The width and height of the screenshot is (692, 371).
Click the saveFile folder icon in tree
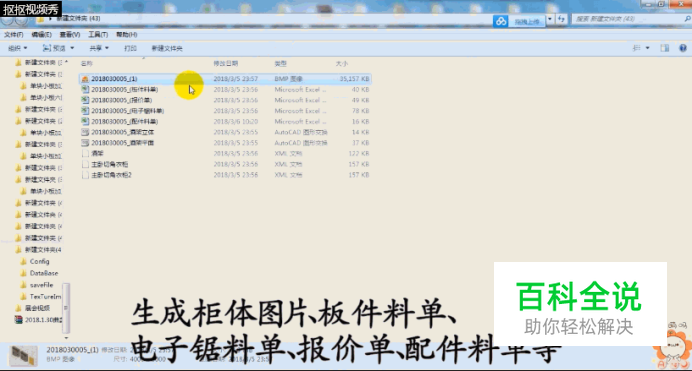(x=24, y=285)
